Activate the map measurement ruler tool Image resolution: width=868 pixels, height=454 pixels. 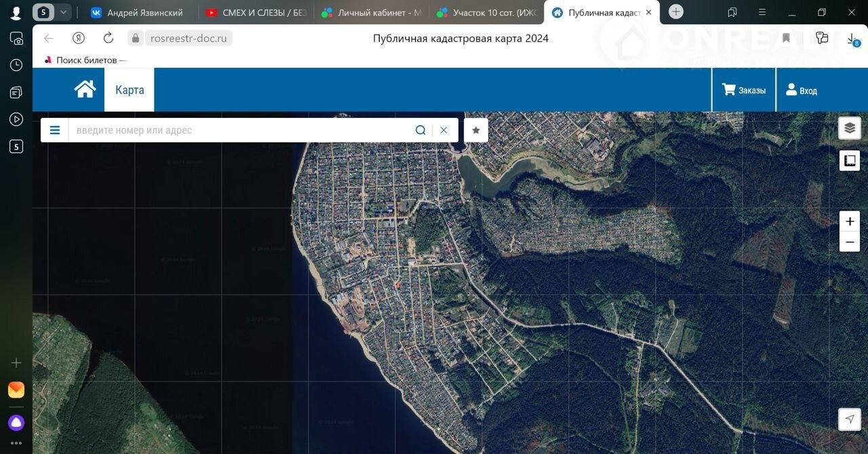pyautogui.click(x=850, y=161)
